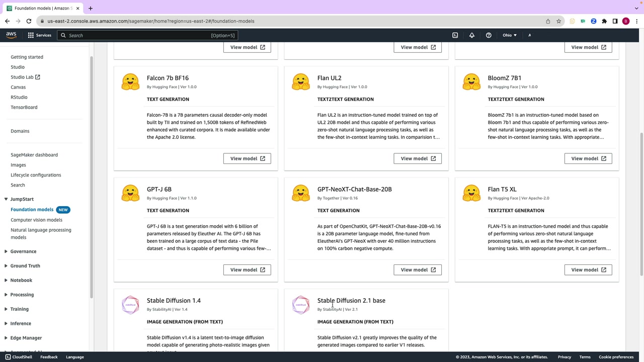644x362 pixels.
Task: Select Foundation models in the sidebar
Action: [32, 210]
